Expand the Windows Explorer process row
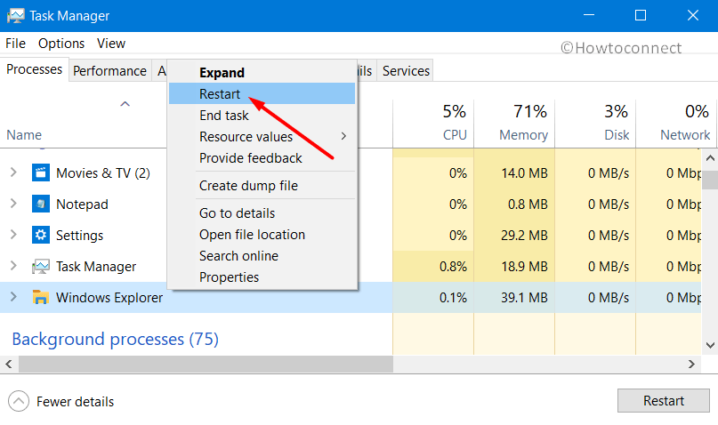 pyautogui.click(x=14, y=297)
